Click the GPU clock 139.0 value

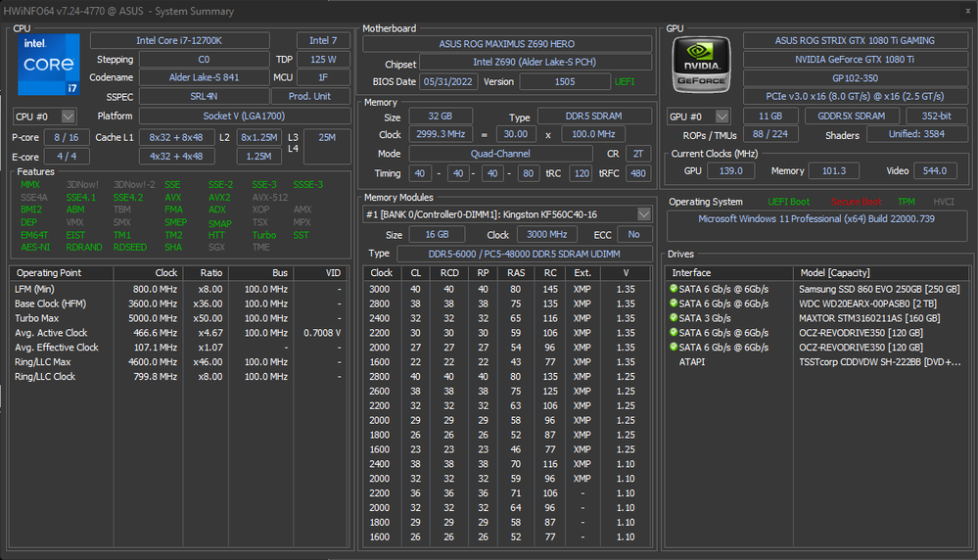730,171
